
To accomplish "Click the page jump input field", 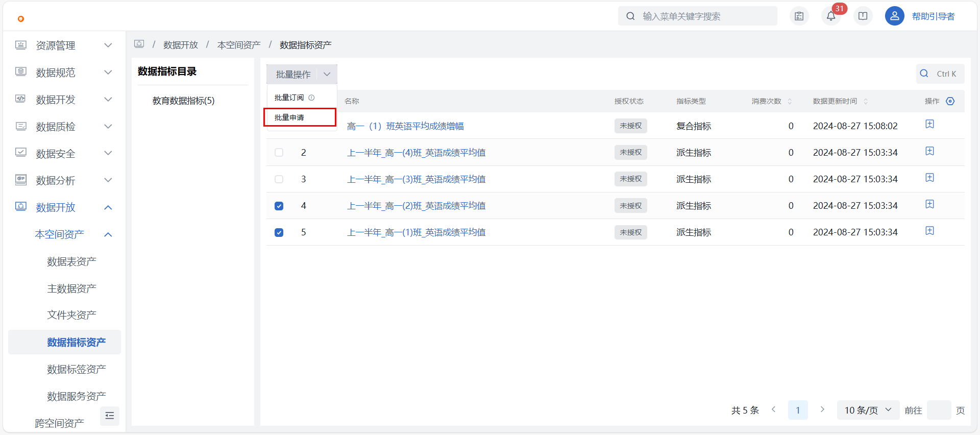I will tap(939, 410).
